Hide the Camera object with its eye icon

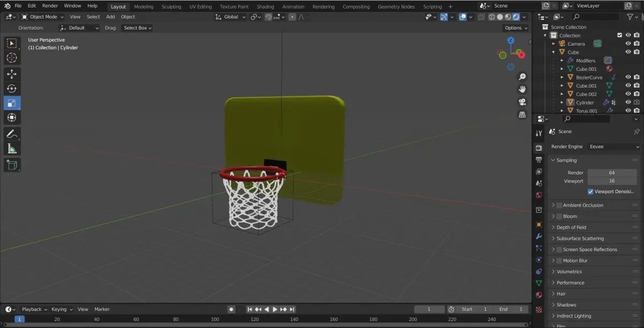pos(628,43)
